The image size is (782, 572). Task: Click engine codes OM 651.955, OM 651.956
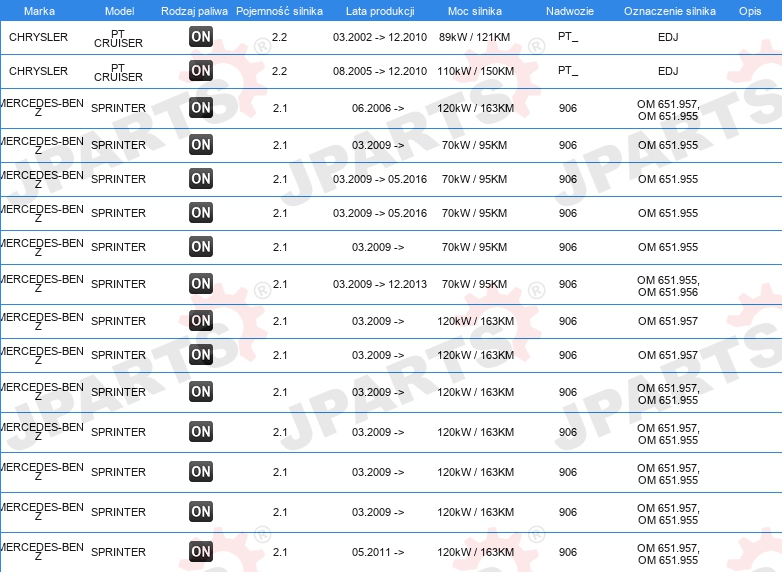[x=668, y=286]
